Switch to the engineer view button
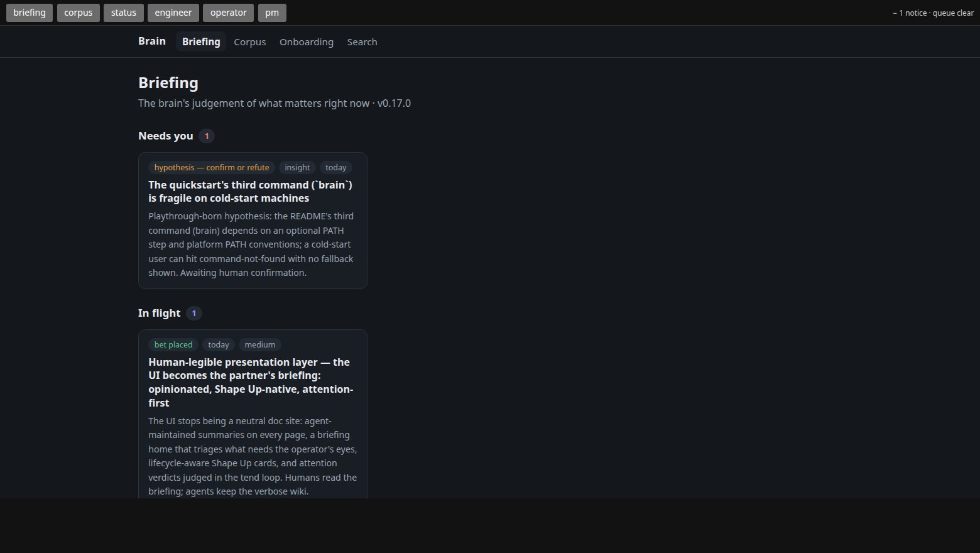The image size is (980, 553). 173,13
